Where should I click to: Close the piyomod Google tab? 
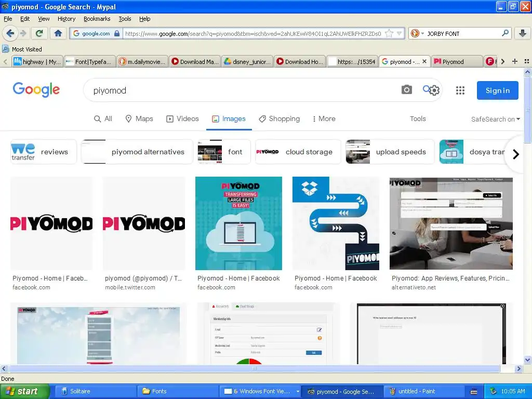coord(424,61)
